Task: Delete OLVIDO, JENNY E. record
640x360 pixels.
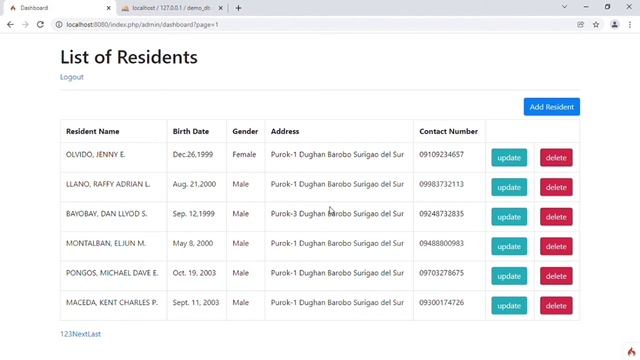Action: point(556,158)
